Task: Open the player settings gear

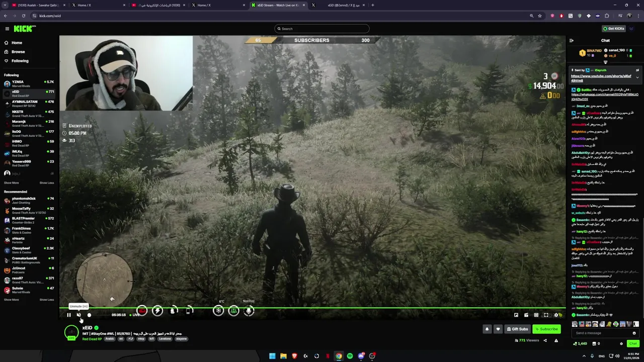Action: pyautogui.click(x=556, y=315)
